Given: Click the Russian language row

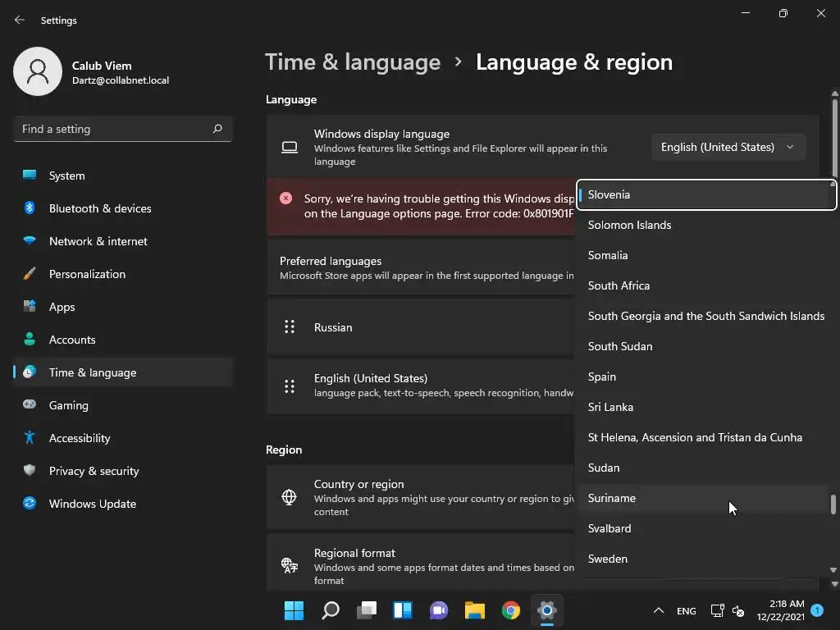Looking at the screenshot, I should [421, 327].
